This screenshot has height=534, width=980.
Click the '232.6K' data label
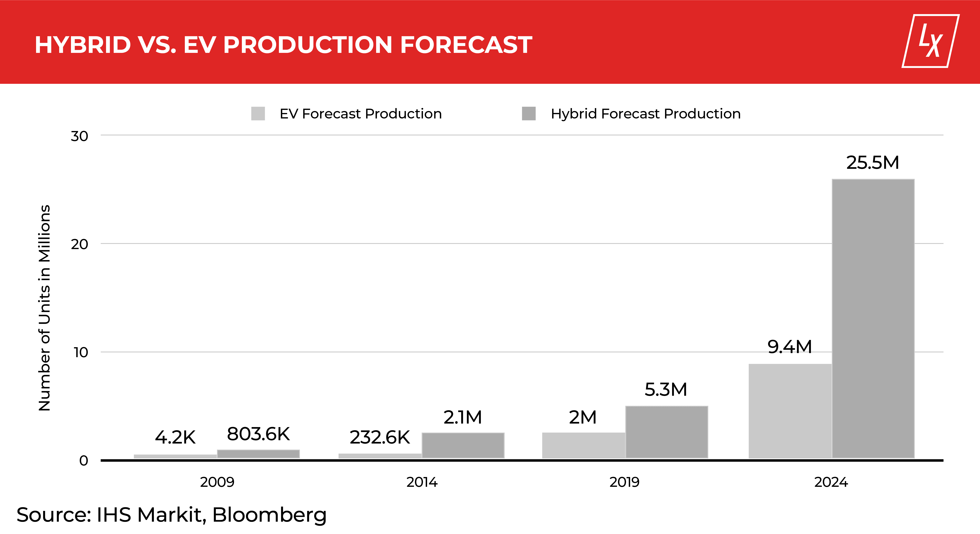(380, 437)
